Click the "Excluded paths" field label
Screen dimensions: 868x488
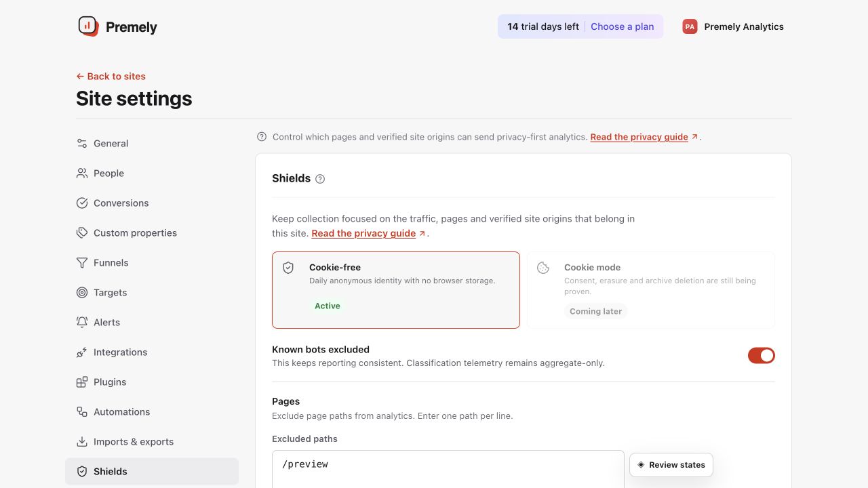click(304, 439)
